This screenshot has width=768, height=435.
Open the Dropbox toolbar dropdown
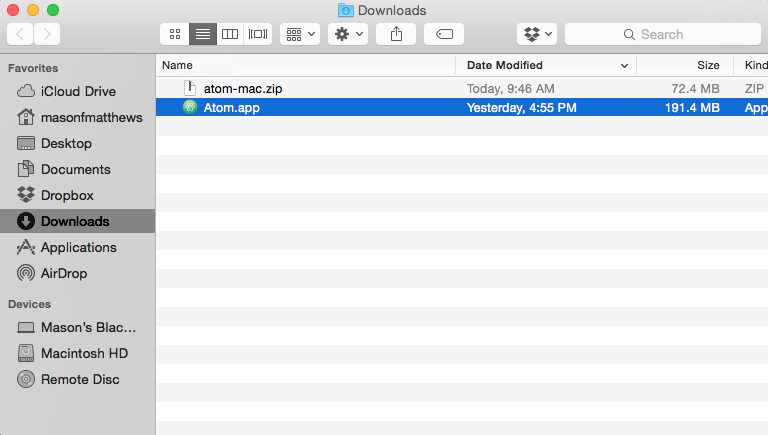pos(537,34)
